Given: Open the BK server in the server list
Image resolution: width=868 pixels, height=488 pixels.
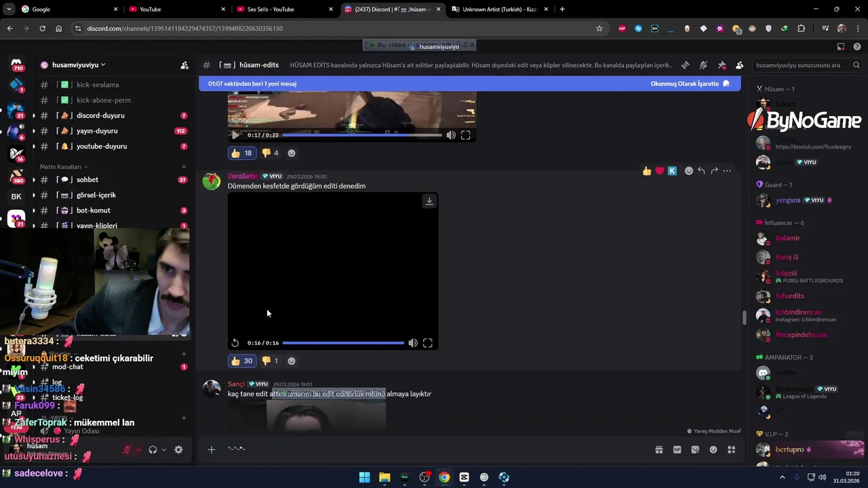Looking at the screenshot, I should (16, 197).
